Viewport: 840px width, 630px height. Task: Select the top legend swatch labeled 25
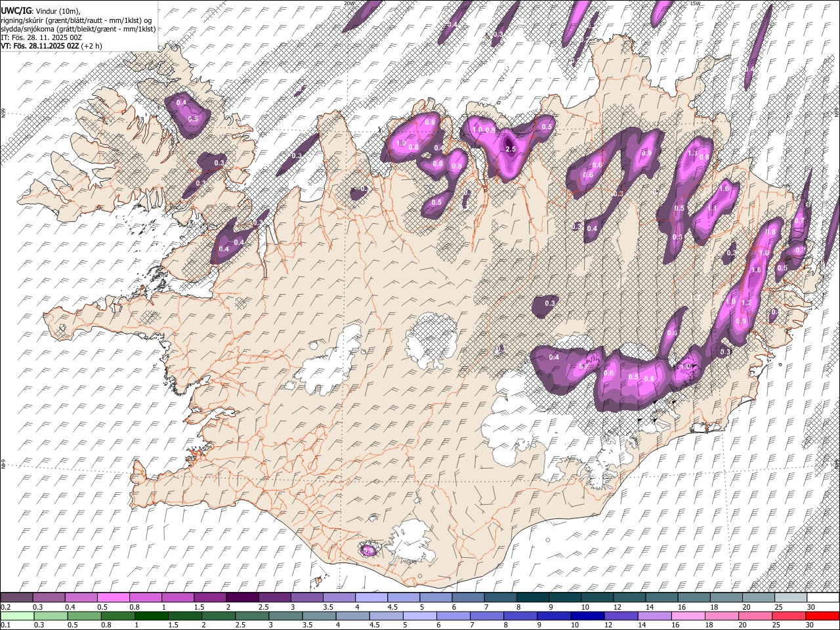(789, 597)
